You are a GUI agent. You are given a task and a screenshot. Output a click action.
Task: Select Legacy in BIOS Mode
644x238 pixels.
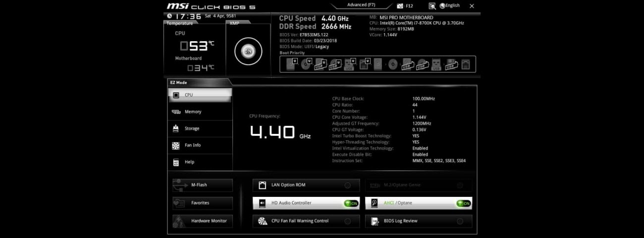(x=322, y=47)
